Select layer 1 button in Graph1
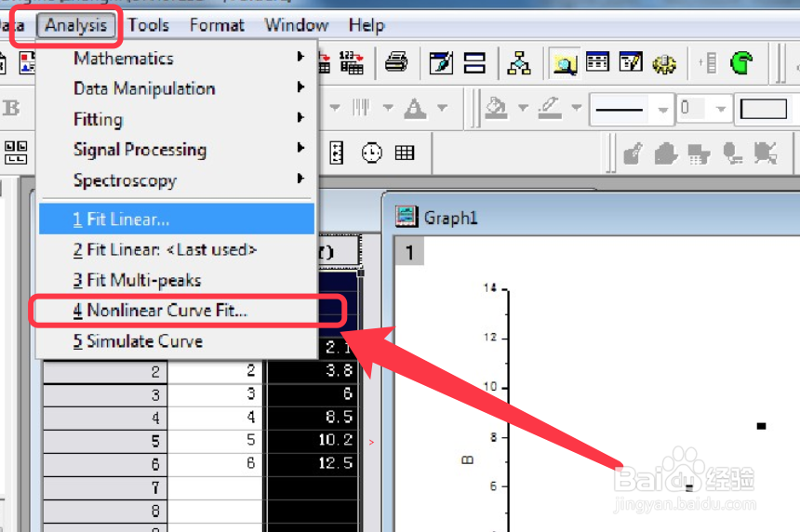This screenshot has width=800, height=532. [409, 252]
